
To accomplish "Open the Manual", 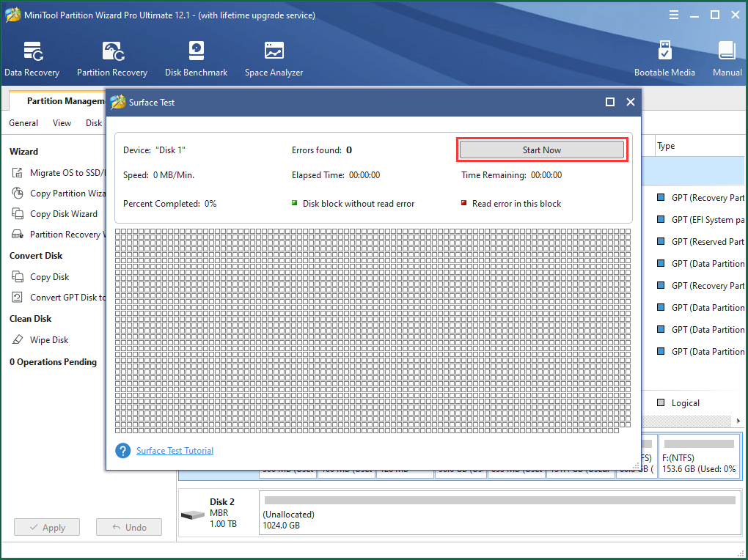I will click(x=727, y=59).
